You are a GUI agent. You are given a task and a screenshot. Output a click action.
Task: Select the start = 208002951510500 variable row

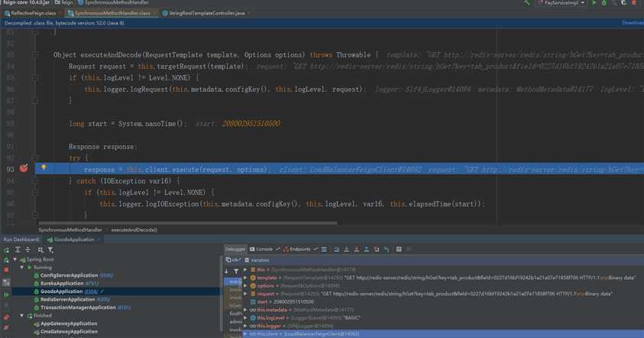tap(443, 302)
